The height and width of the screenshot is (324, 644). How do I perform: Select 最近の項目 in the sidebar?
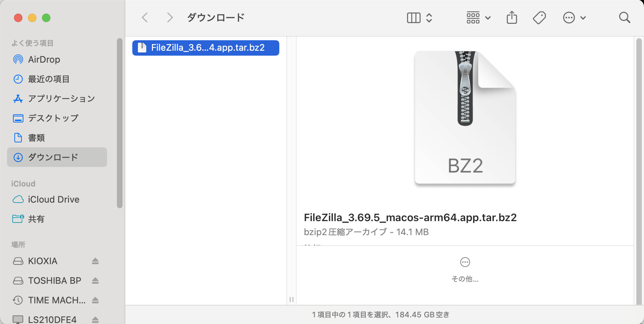point(49,79)
